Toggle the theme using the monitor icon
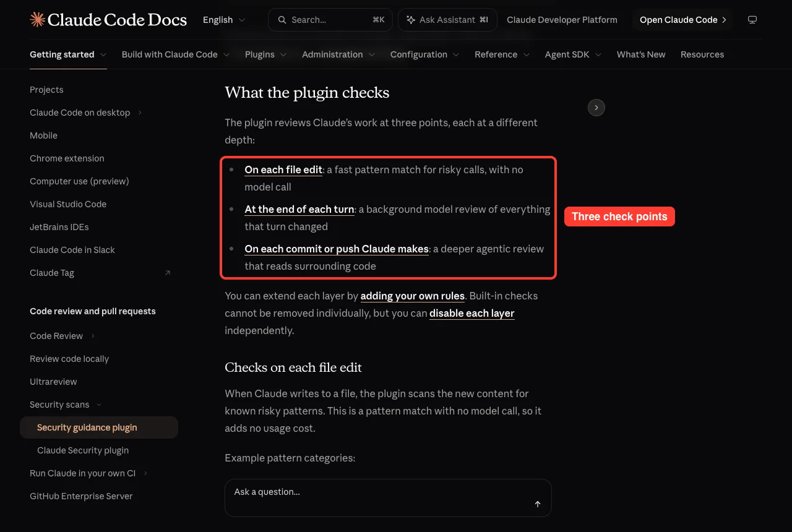 point(752,20)
